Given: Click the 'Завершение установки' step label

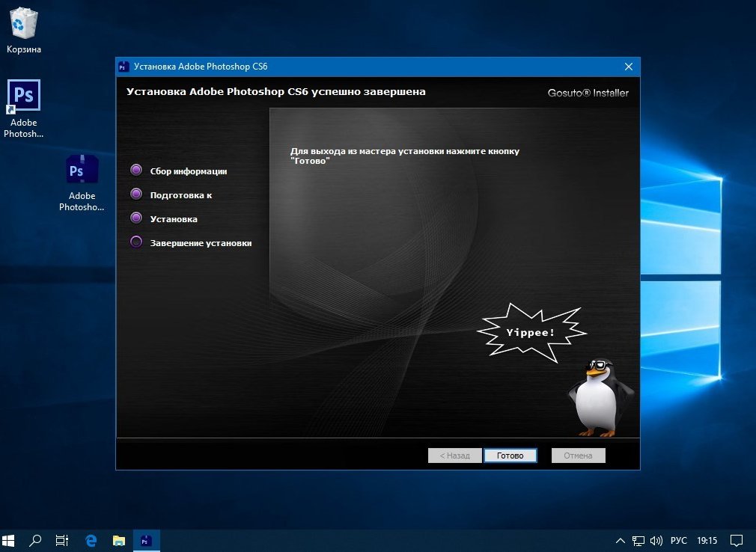Looking at the screenshot, I should [x=201, y=243].
